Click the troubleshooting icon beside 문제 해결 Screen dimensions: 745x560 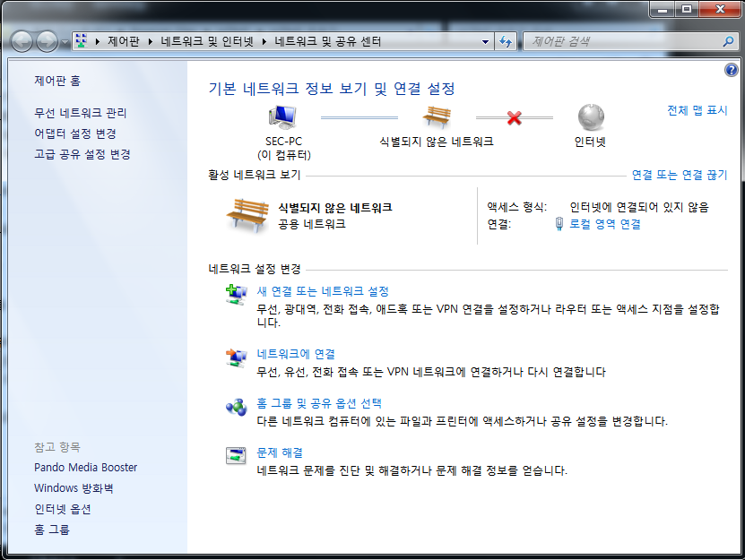pos(236,456)
